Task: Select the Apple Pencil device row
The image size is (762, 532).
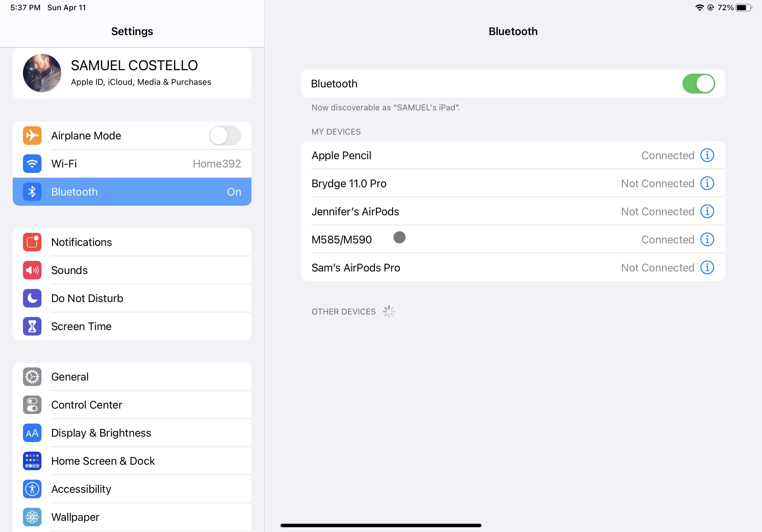Action: click(x=513, y=155)
